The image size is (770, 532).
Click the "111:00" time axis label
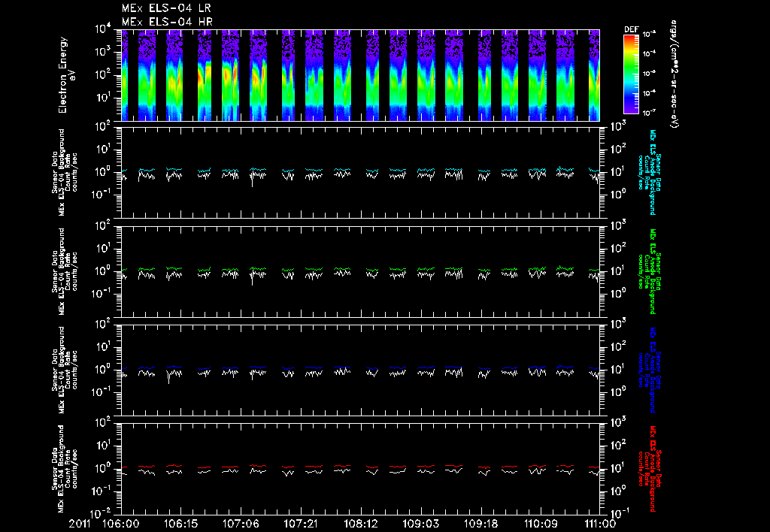pyautogui.click(x=599, y=524)
